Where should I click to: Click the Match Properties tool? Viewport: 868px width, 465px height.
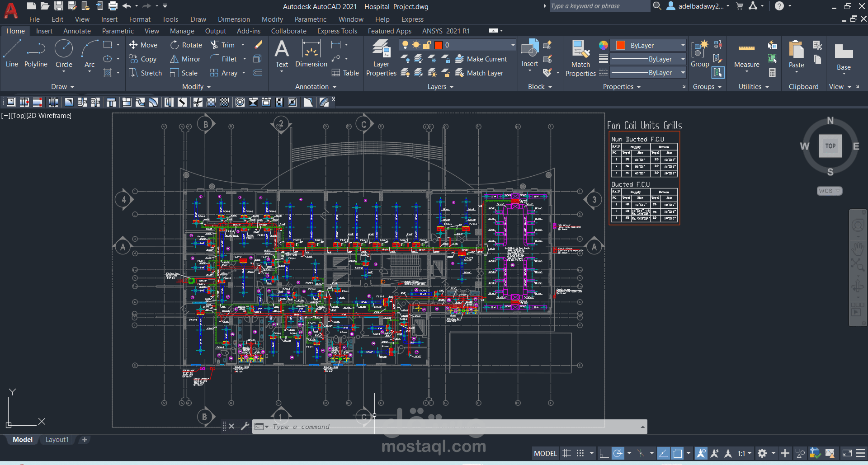click(x=580, y=54)
